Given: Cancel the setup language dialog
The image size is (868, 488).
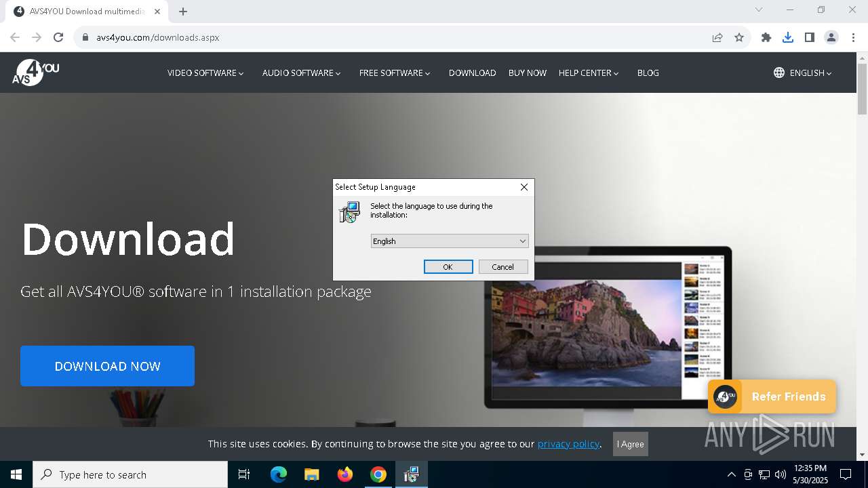Looking at the screenshot, I should [503, 267].
